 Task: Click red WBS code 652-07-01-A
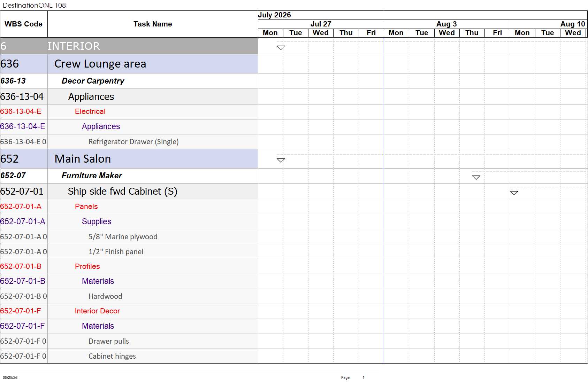(x=21, y=206)
